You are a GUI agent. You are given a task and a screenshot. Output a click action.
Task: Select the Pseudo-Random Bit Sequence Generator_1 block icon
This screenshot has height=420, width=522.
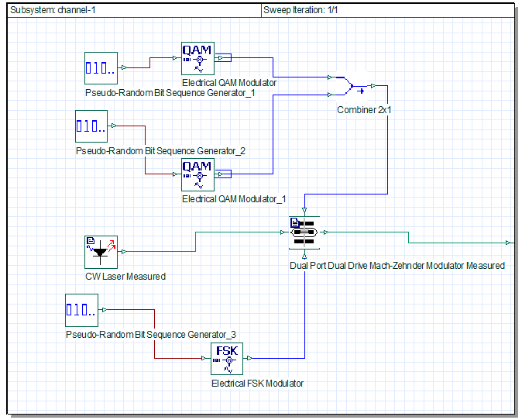(x=101, y=68)
